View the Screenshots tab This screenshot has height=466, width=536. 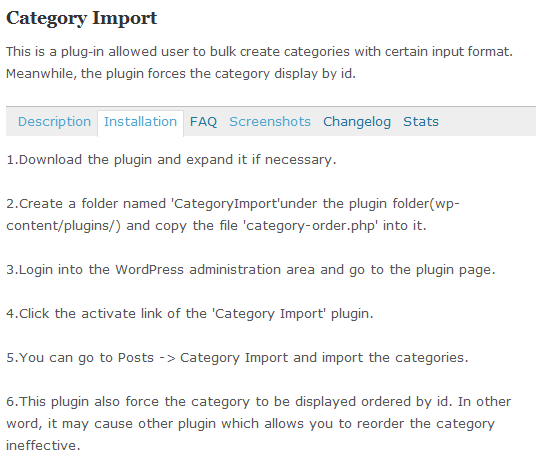[x=270, y=122]
